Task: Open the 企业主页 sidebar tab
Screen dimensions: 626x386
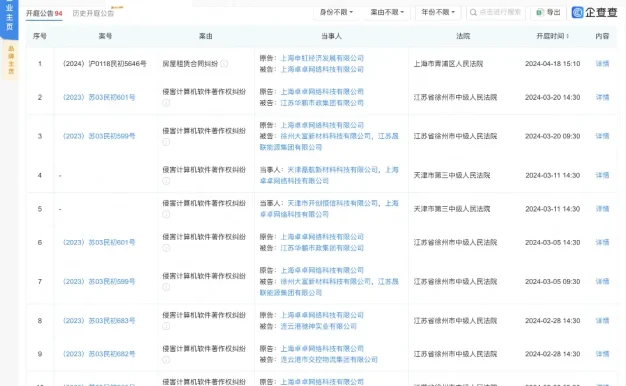Action: [9, 17]
